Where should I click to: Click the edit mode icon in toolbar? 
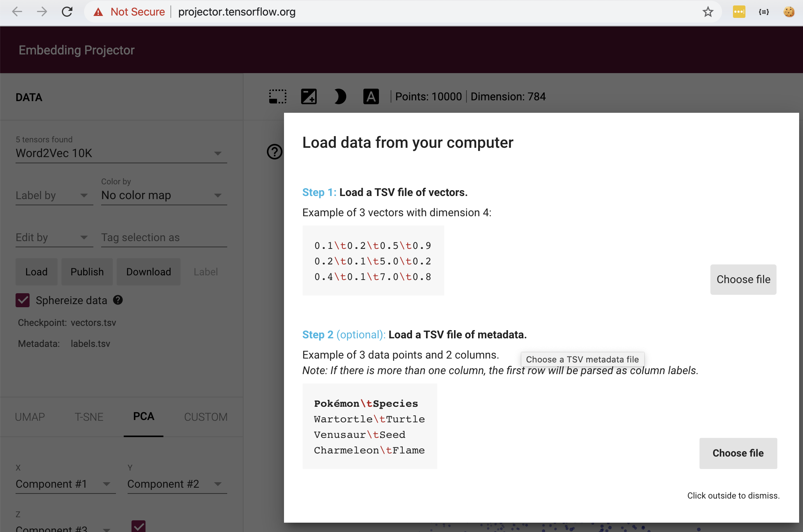[x=309, y=96]
